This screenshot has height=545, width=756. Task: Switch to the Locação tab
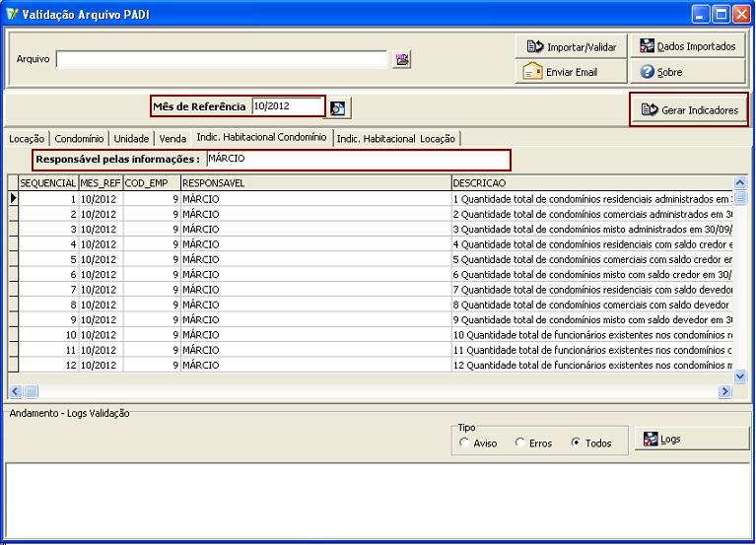pyautogui.click(x=27, y=139)
